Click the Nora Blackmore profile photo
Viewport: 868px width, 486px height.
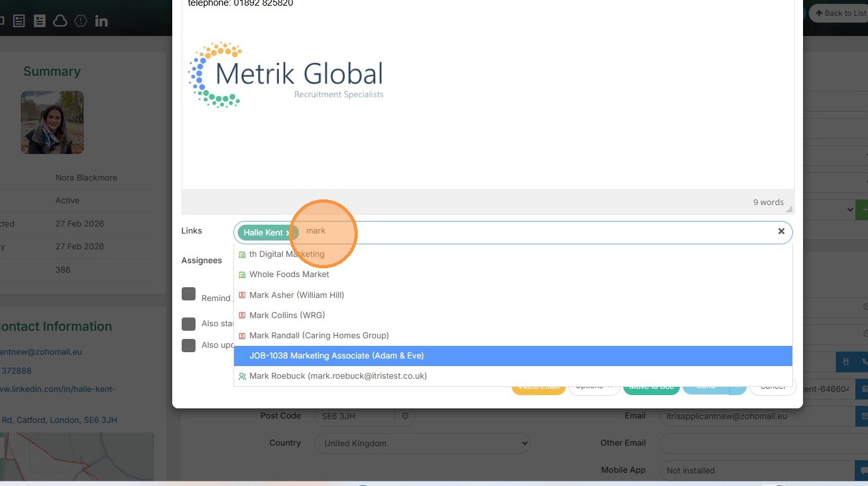point(52,122)
